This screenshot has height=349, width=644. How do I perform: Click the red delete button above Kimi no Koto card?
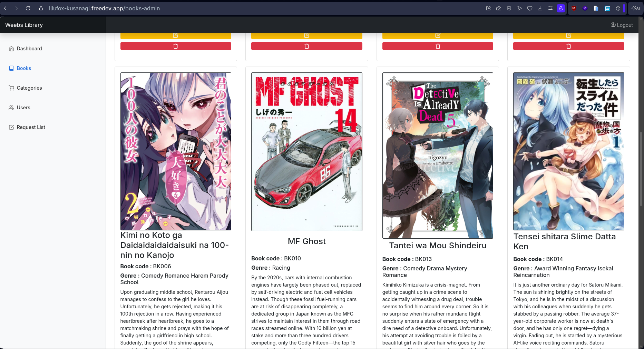tap(176, 46)
